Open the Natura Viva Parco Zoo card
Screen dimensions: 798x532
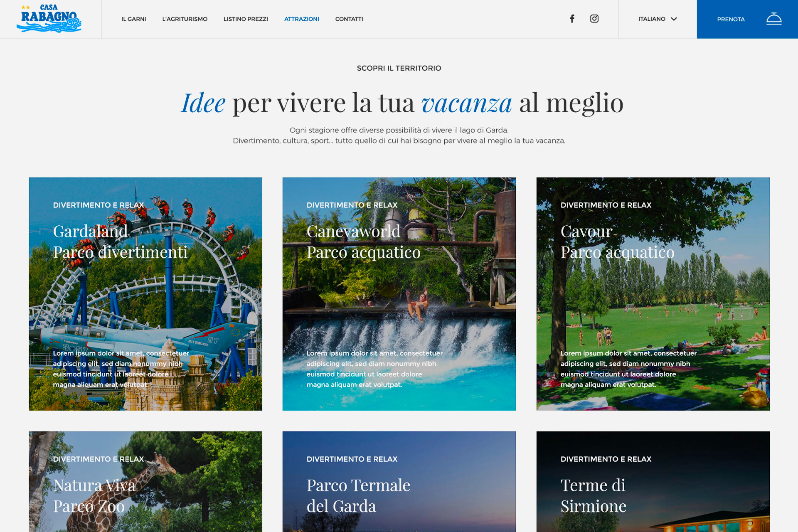(145, 482)
